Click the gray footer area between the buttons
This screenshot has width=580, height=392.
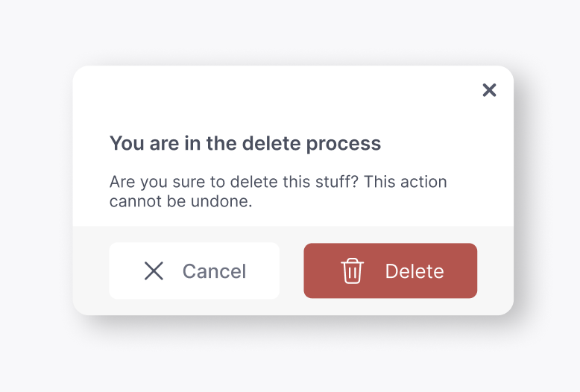click(x=291, y=271)
